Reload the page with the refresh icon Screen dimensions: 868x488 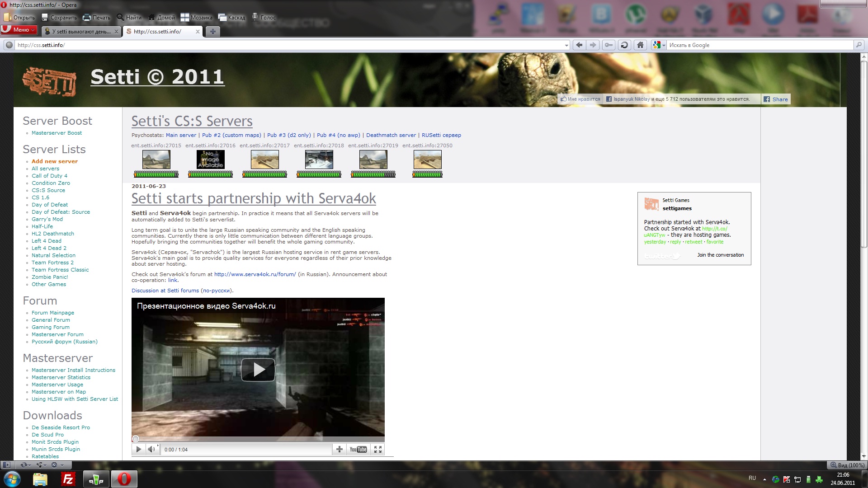624,45
